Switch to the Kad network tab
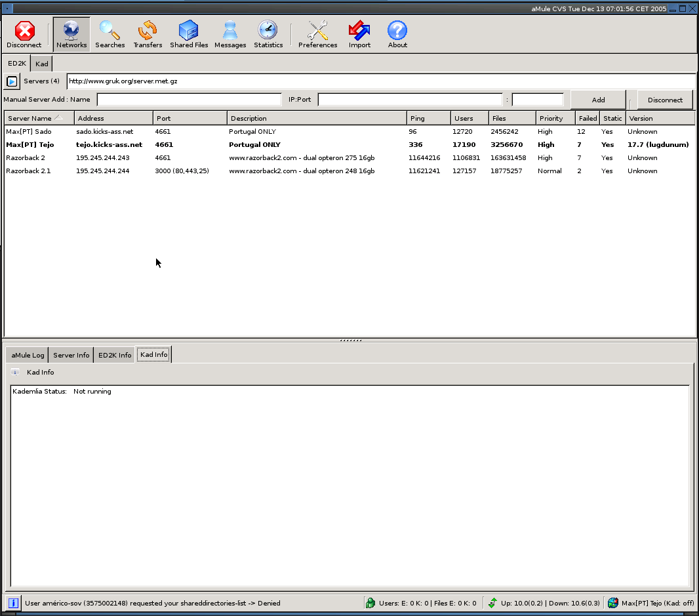Viewport: 699px width, 616px height. click(x=41, y=64)
